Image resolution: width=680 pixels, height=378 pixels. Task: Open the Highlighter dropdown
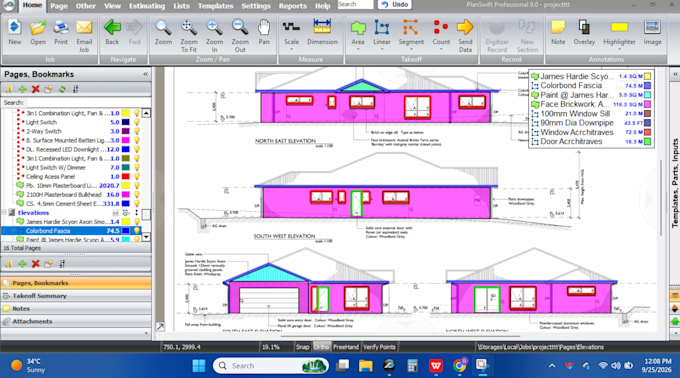(x=619, y=49)
